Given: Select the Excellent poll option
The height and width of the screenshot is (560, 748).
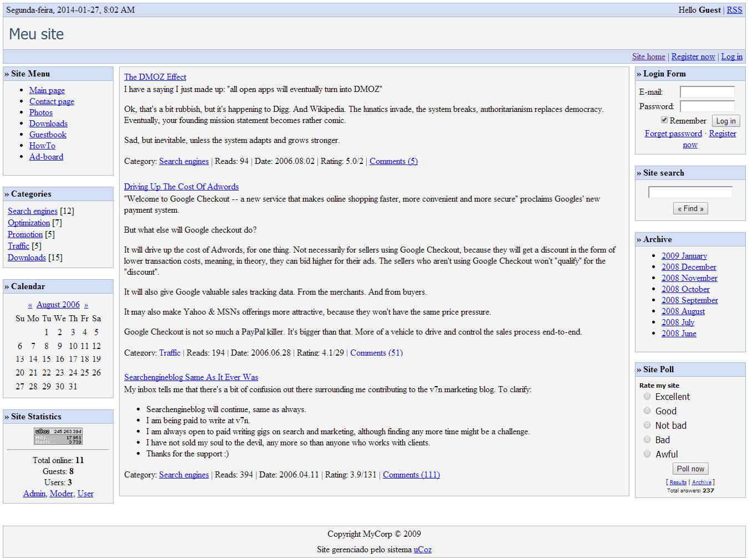Looking at the screenshot, I should coord(647,397).
